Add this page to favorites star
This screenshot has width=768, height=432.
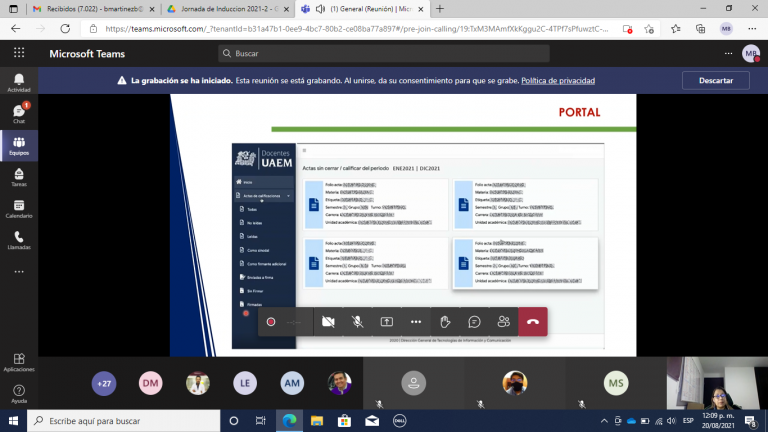[x=649, y=29]
